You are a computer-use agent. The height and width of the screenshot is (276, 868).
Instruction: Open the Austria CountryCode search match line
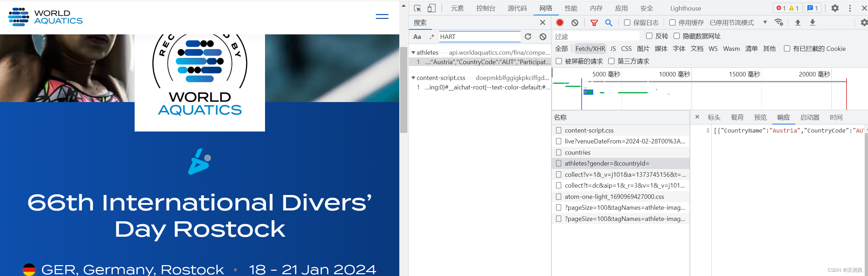click(480, 62)
